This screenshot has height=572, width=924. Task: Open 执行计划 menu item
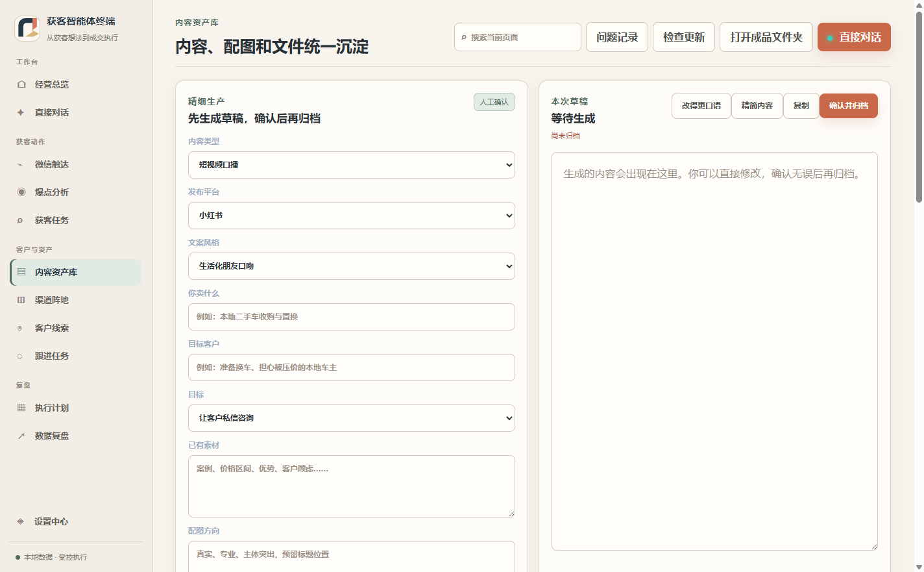pos(76,408)
